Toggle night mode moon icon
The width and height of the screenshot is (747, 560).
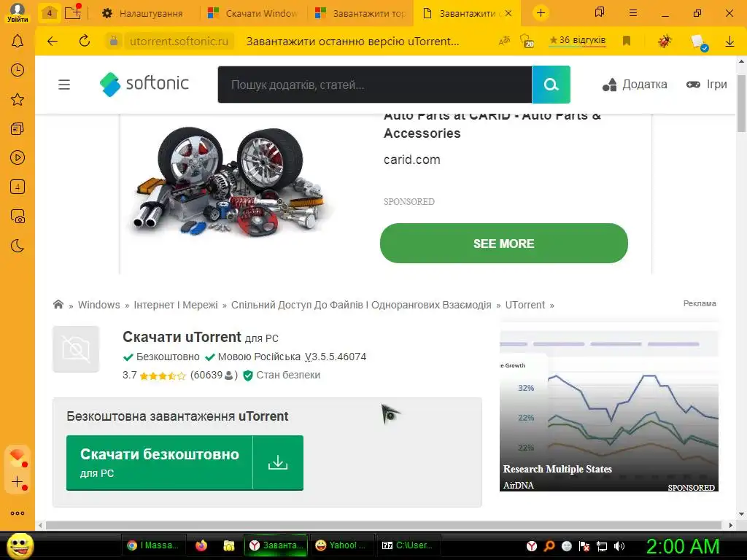18,246
